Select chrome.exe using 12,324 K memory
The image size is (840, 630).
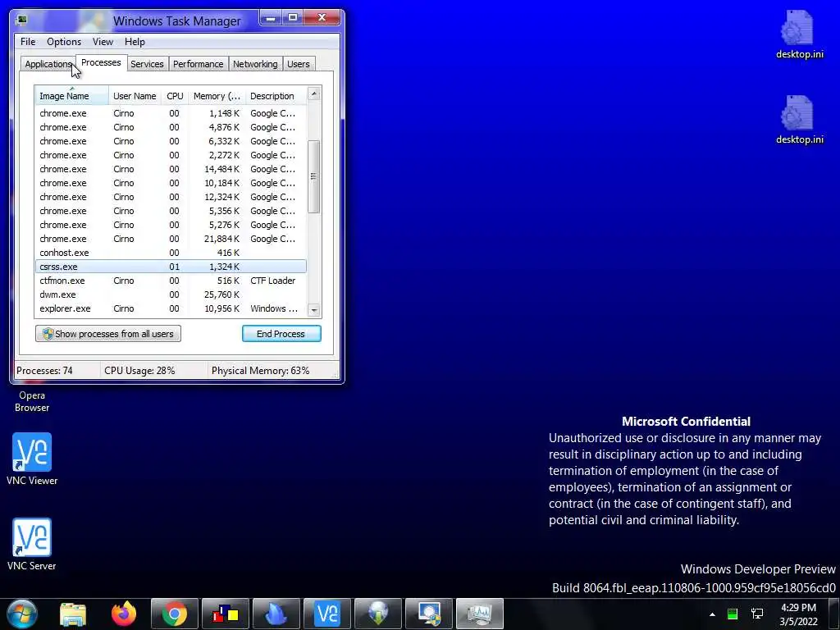[171, 197]
